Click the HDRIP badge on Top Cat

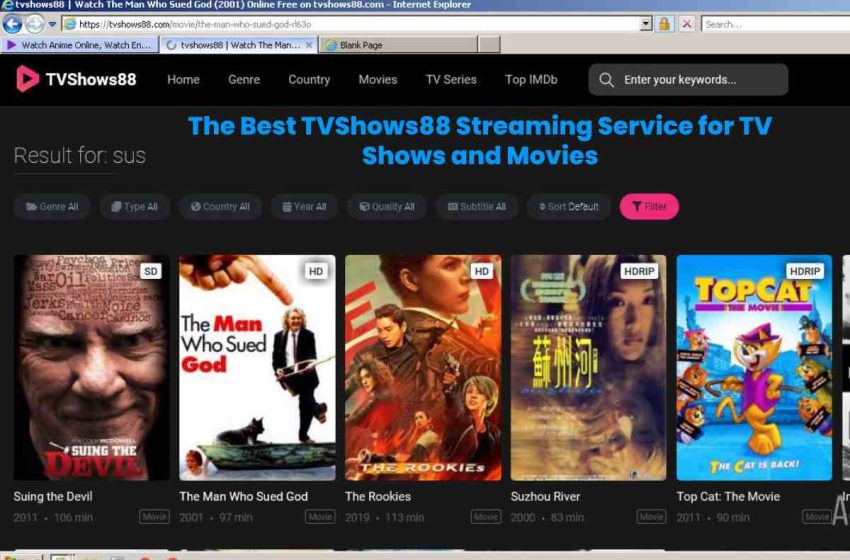805,271
